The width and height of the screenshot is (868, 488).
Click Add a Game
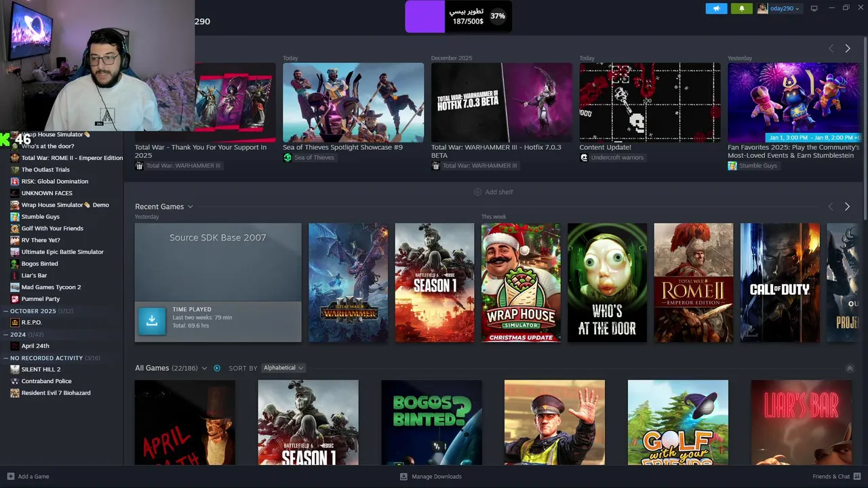coord(28,476)
